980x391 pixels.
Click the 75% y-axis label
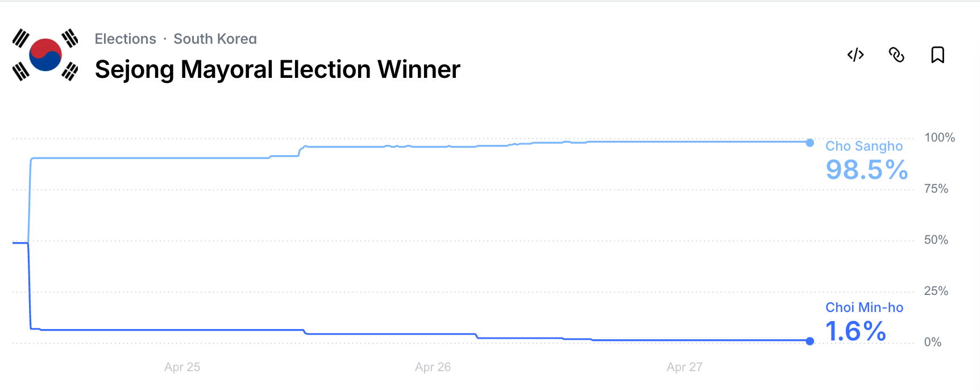coord(936,189)
